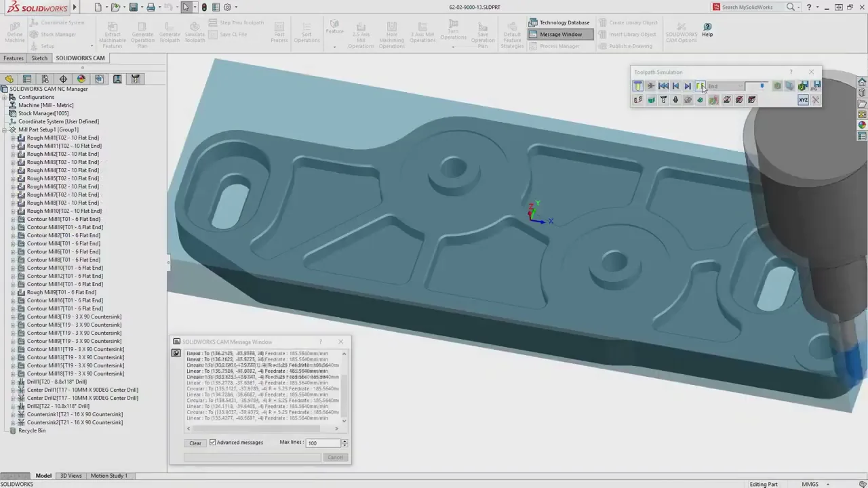Screen dimensions: 868x488
Task: Step forward one move in Toolpath Simulation
Action: [688, 86]
